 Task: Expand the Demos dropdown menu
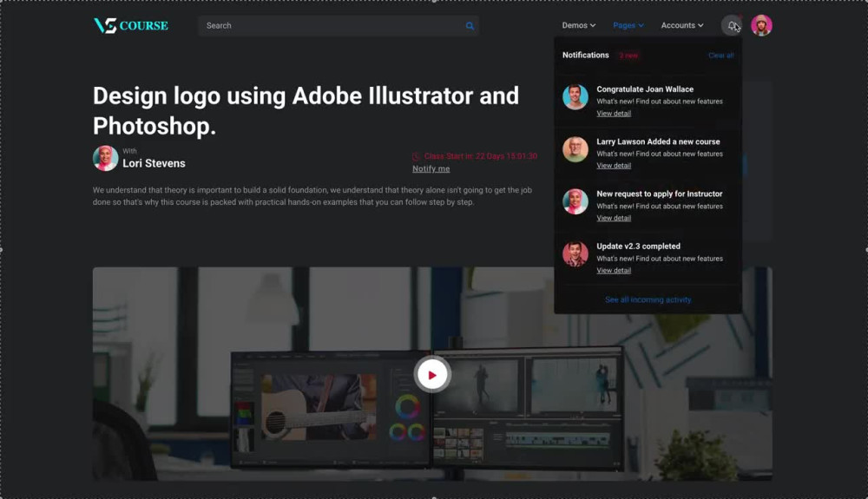tap(578, 25)
